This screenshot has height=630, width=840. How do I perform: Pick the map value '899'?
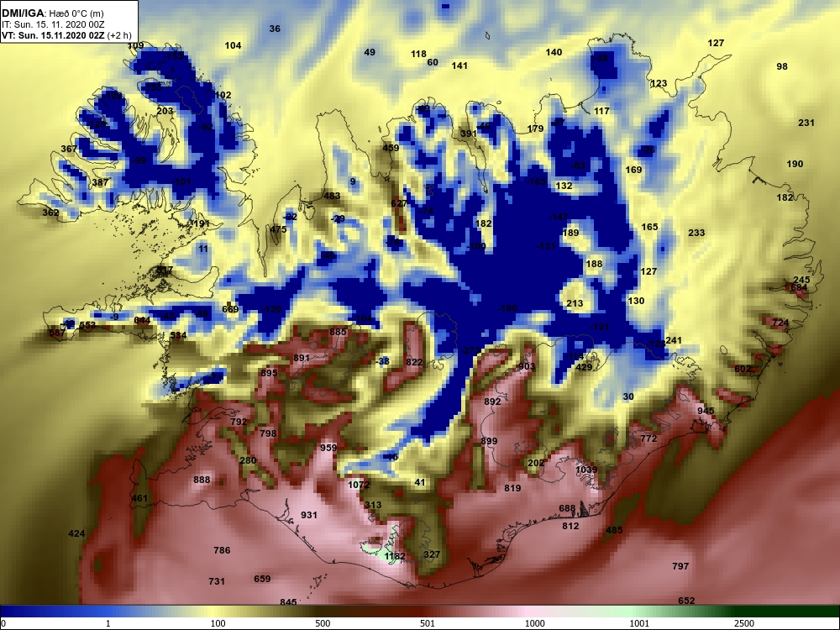tap(489, 441)
